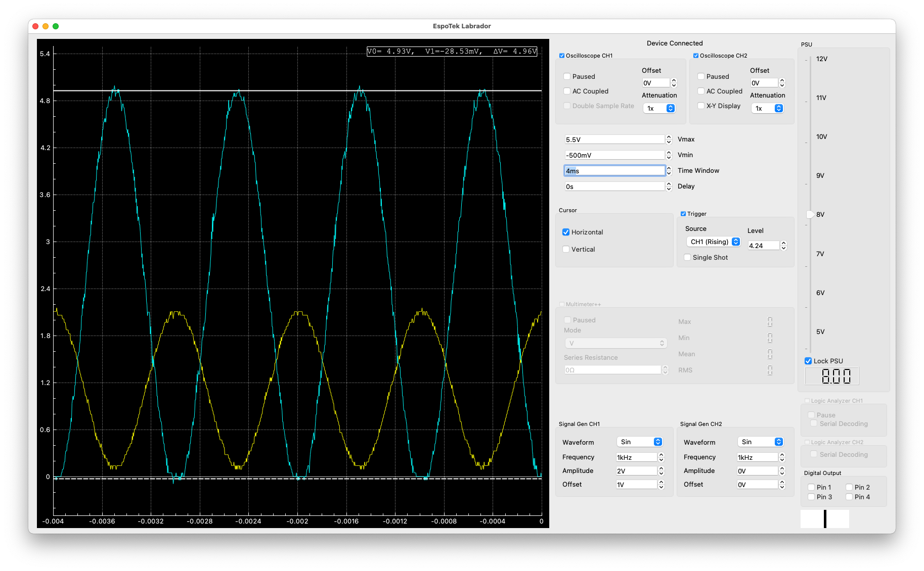924x571 pixels.
Task: Minimize the EspoTek Labrador window
Action: pyautogui.click(x=46, y=26)
